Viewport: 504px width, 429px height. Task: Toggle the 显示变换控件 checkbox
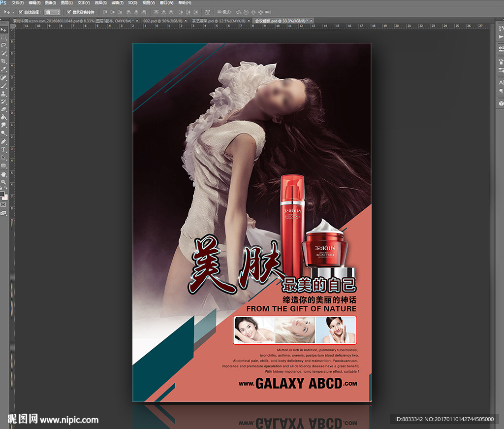(x=69, y=12)
